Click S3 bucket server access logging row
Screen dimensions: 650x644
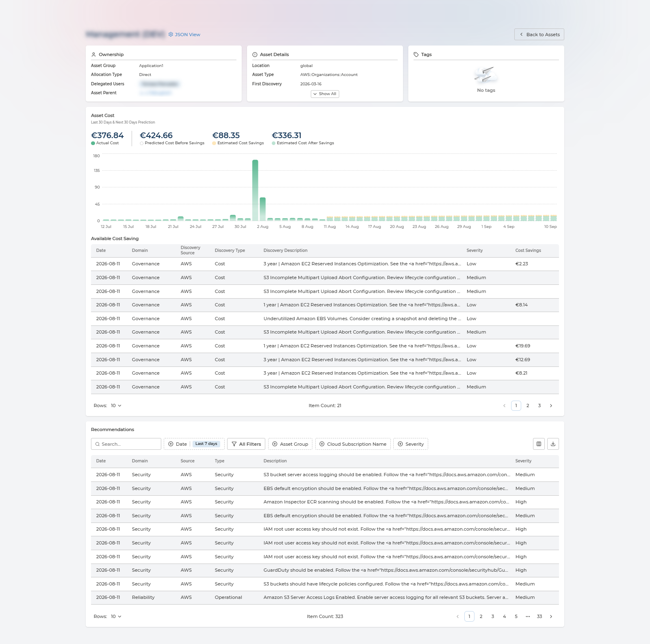tap(325, 475)
